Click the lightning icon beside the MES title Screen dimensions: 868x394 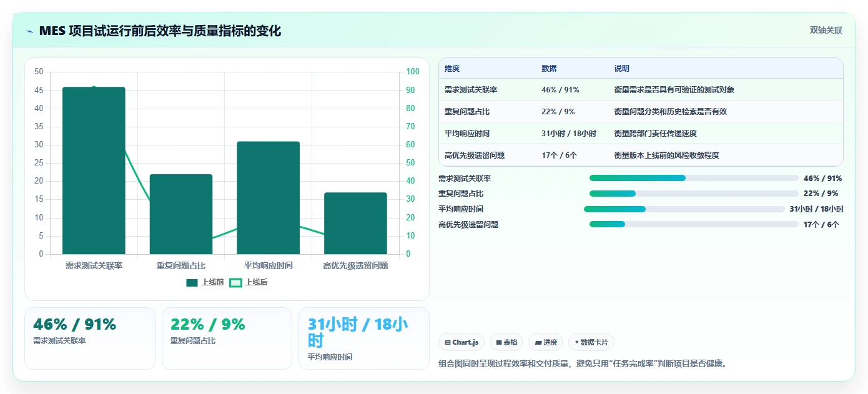[30, 31]
